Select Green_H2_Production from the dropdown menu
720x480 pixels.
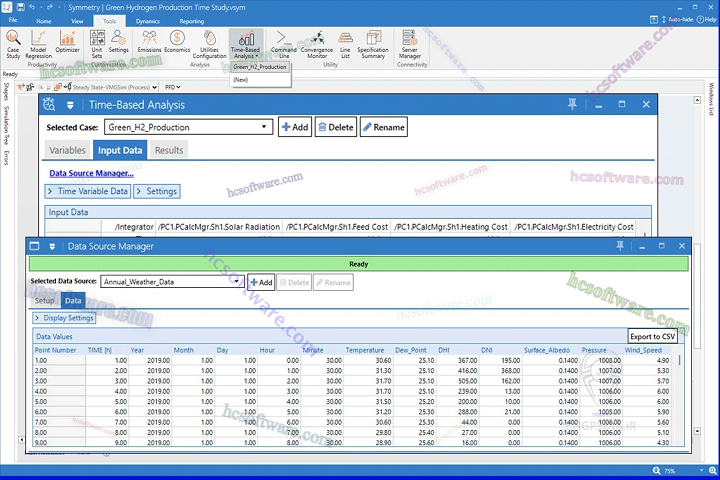click(260, 67)
